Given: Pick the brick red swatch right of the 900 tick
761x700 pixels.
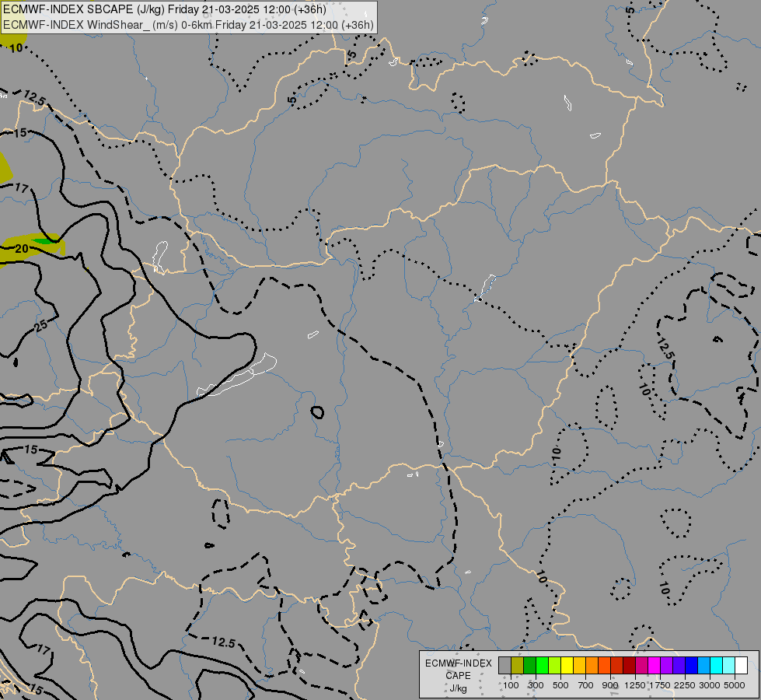Looking at the screenshot, I should [617, 666].
